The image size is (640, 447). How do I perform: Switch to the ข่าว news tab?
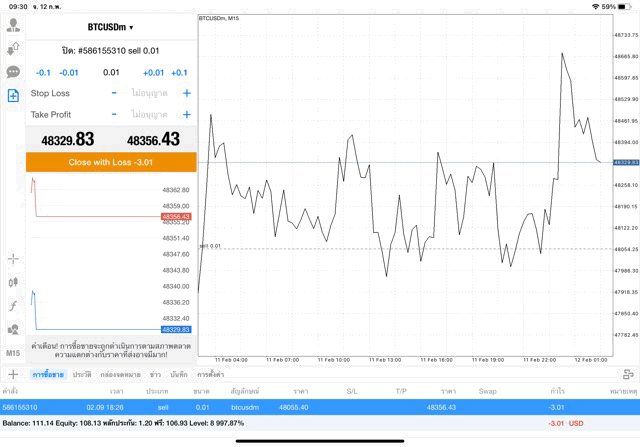155,374
